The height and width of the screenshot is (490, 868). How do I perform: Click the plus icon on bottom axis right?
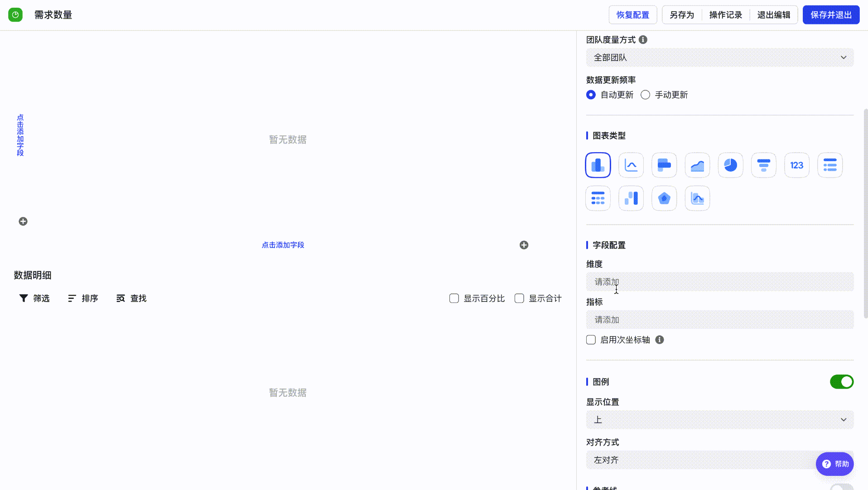coord(524,245)
